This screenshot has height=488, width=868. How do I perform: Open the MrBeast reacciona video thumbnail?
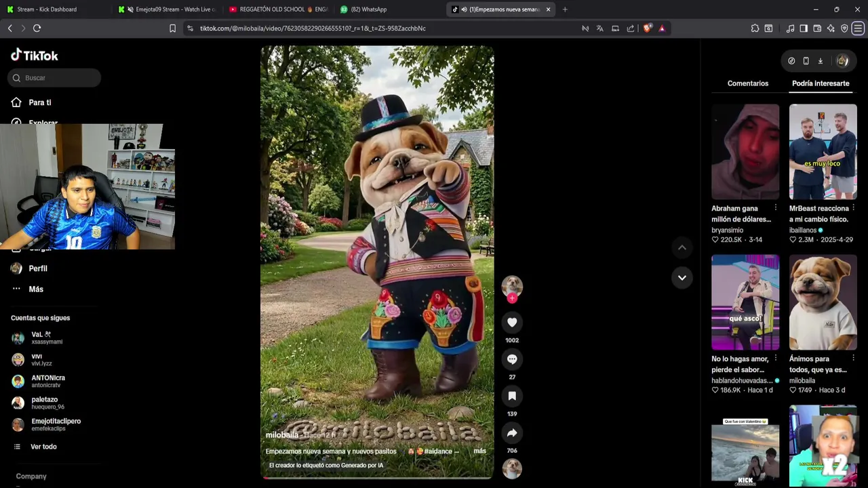pyautogui.click(x=823, y=152)
